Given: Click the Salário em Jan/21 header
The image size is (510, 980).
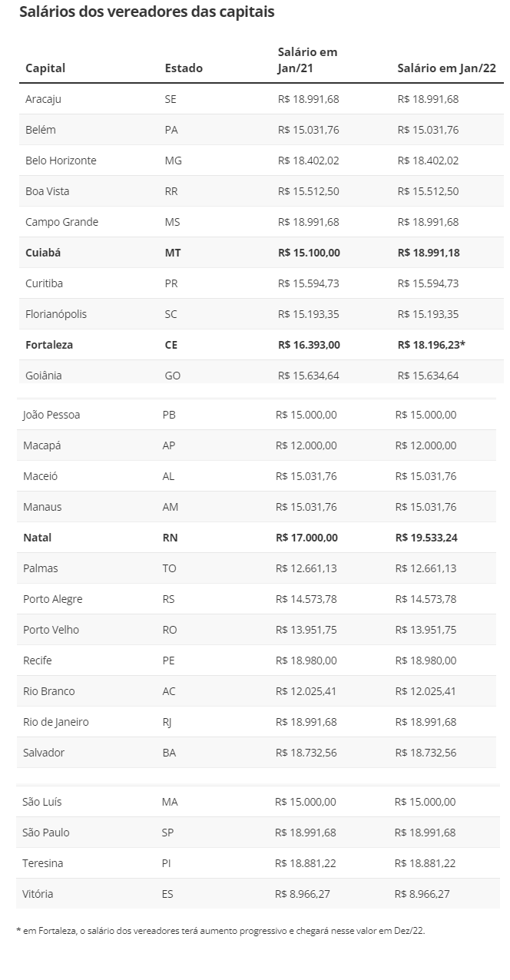Looking at the screenshot, I should [x=307, y=60].
